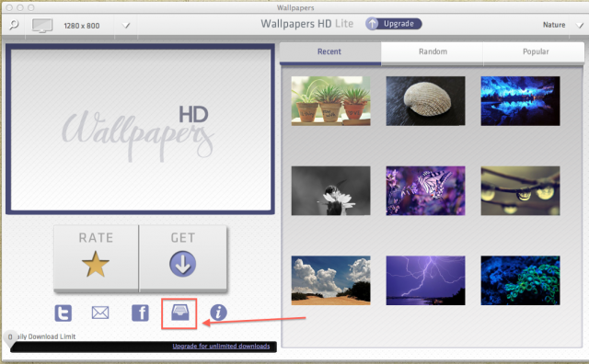Open the Nature category dropdown
Image resolution: width=589 pixels, height=364 pixels.
(580, 25)
